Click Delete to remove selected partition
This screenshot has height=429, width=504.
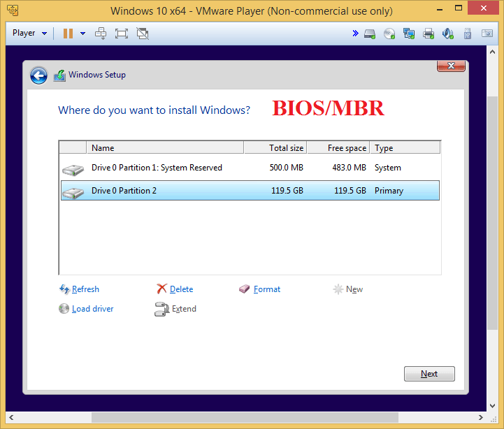[181, 289]
